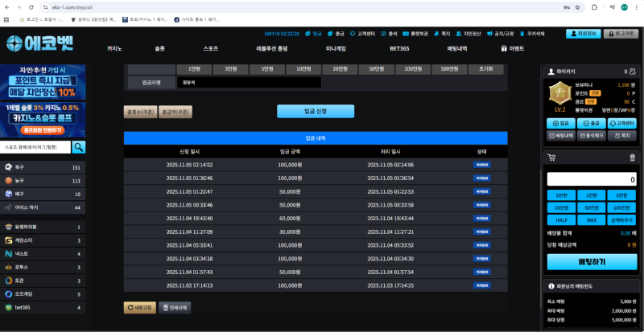This screenshot has height=332, width=644.
Task: Open the BET365 menu item
Action: (x=400, y=48)
